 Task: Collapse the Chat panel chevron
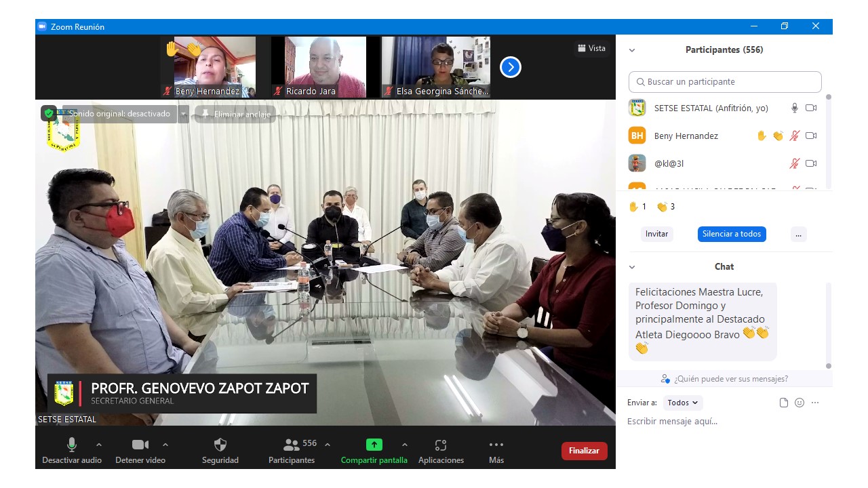tap(632, 267)
